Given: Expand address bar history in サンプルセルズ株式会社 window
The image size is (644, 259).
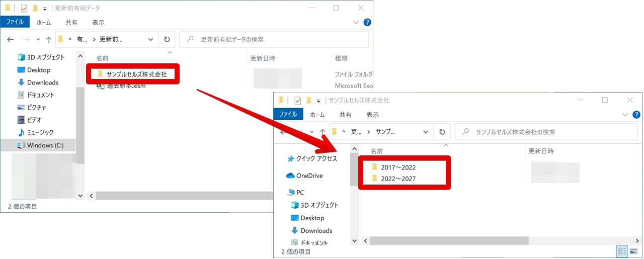Looking at the screenshot, I should (x=426, y=132).
